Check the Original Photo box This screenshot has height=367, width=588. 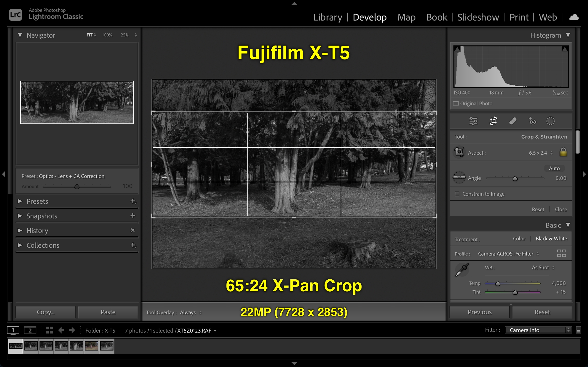point(456,104)
